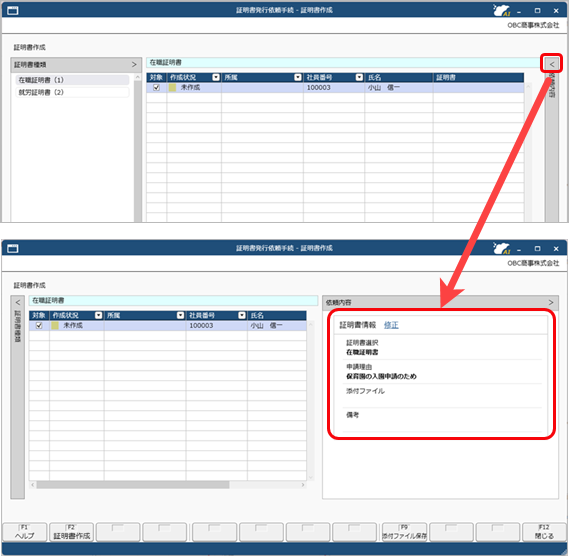This screenshot has height=556, width=569.
Task: Click the AI assistant icon in upper title bar
Action: pyautogui.click(x=502, y=10)
